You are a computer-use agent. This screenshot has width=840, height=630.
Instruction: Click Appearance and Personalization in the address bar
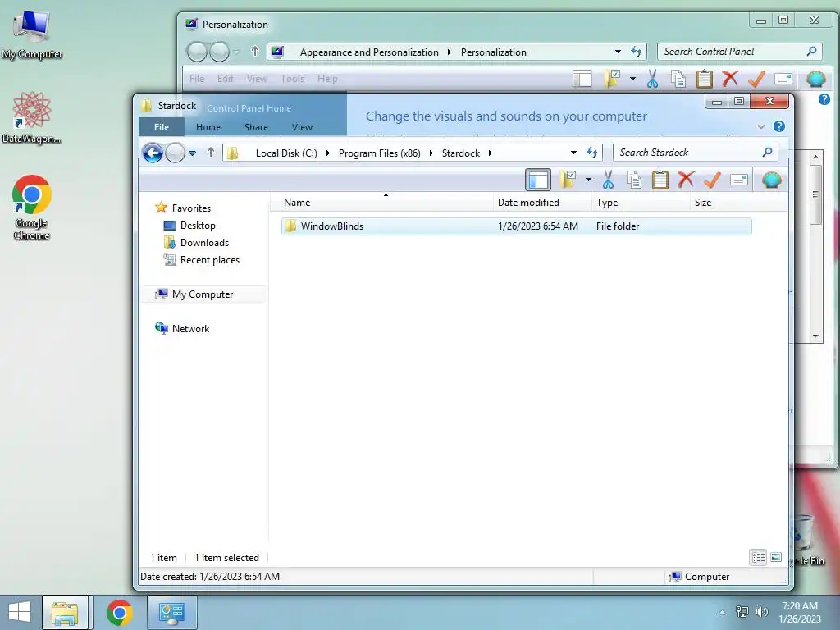point(369,52)
